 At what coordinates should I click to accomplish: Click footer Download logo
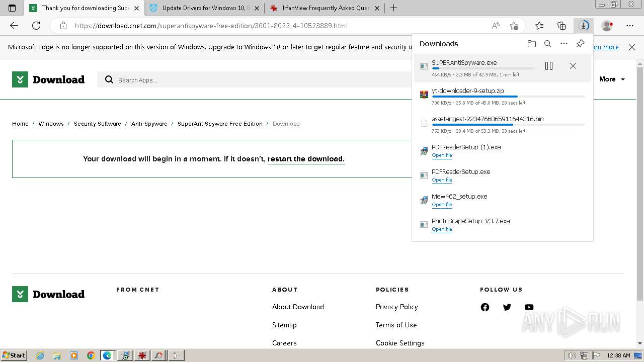[48, 294]
